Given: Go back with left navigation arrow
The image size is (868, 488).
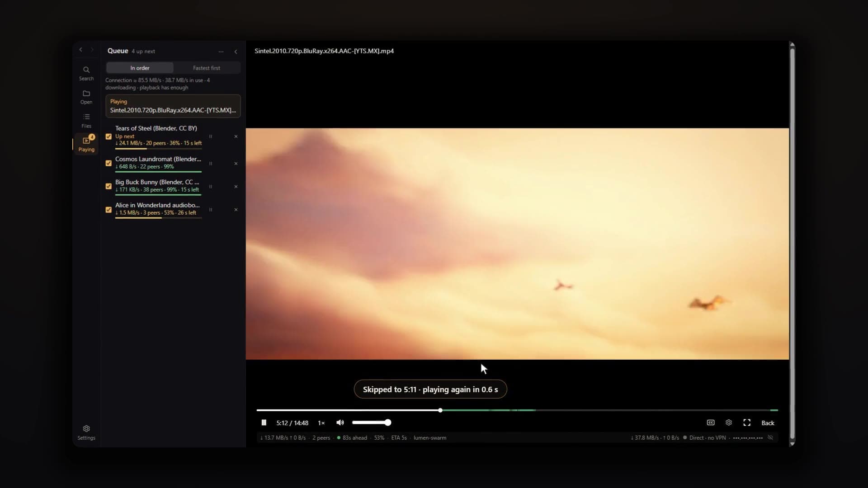Looking at the screenshot, I should [81, 50].
